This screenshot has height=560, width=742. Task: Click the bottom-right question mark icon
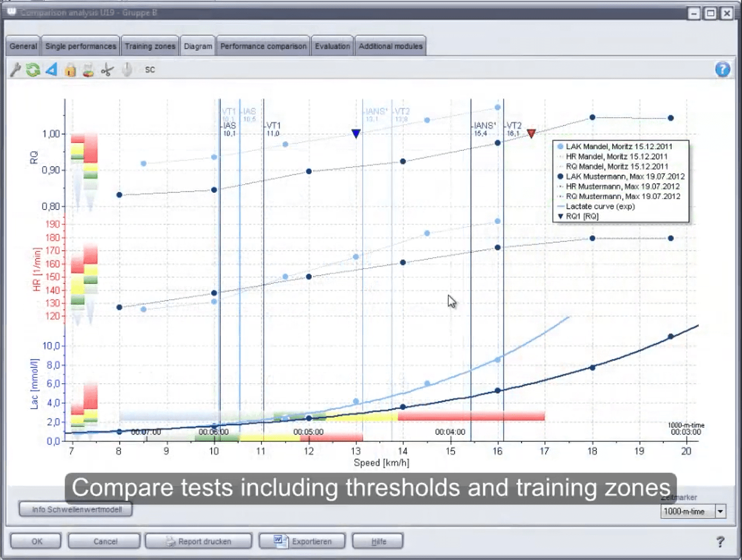click(x=720, y=542)
